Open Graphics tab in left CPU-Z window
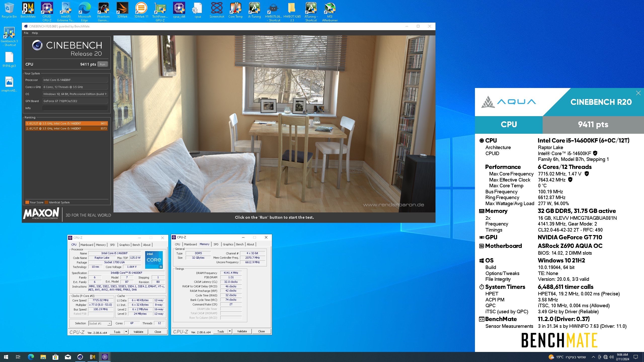This screenshot has width=644, height=362. pyautogui.click(x=125, y=245)
